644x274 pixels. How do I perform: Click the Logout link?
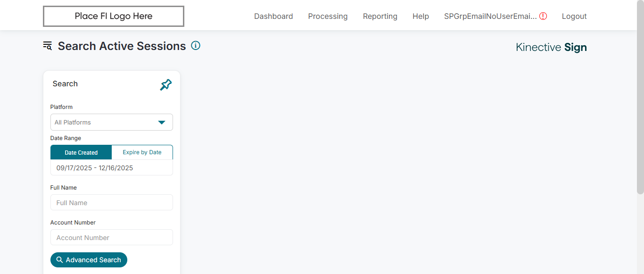574,16
